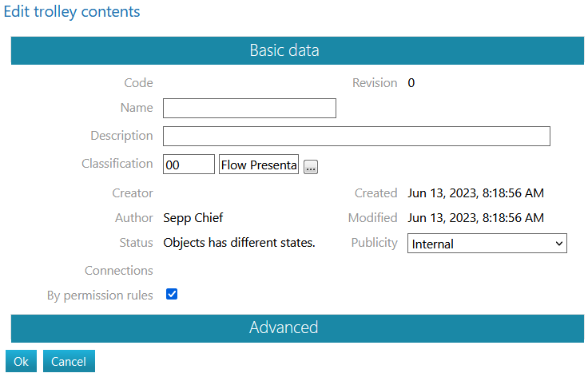This screenshot has height=377, width=588.
Task: Focus the empty Name text field
Action: pos(249,109)
